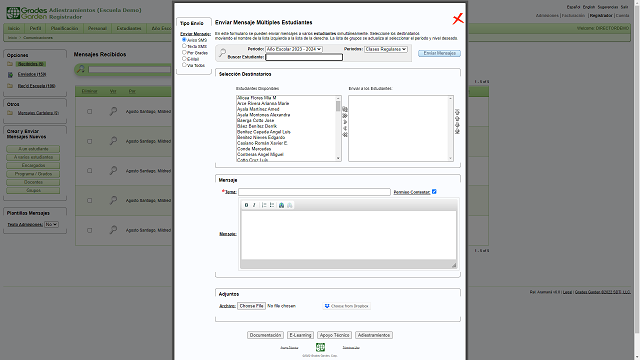This screenshot has height=360, width=640.
Task: Click the single left arrow transfer icon
Action: 345,128
